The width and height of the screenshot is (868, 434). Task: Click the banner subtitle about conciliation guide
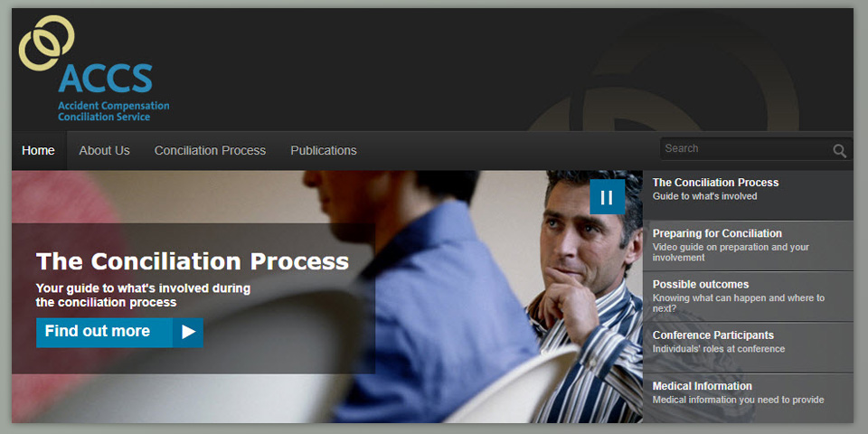click(x=143, y=295)
